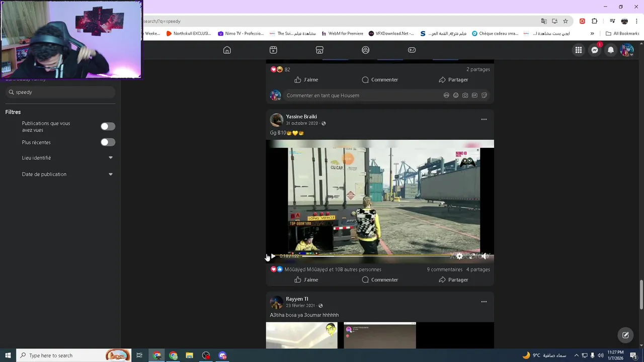This screenshot has height=362, width=644.
Task: Click the 'speedy' search field in sidebar
Action: pos(60,92)
